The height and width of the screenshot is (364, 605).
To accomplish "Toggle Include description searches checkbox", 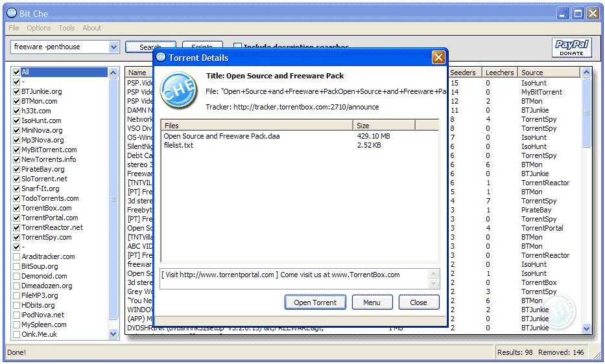I will (x=238, y=47).
